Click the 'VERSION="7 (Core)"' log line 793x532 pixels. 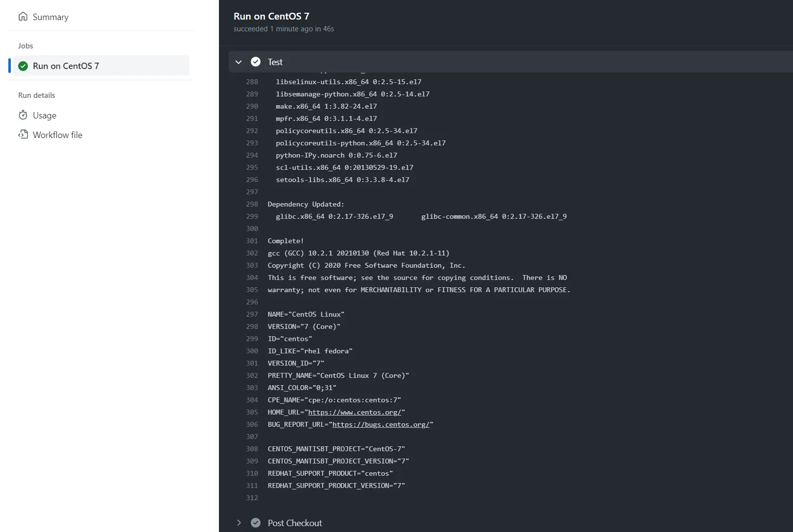coord(304,326)
